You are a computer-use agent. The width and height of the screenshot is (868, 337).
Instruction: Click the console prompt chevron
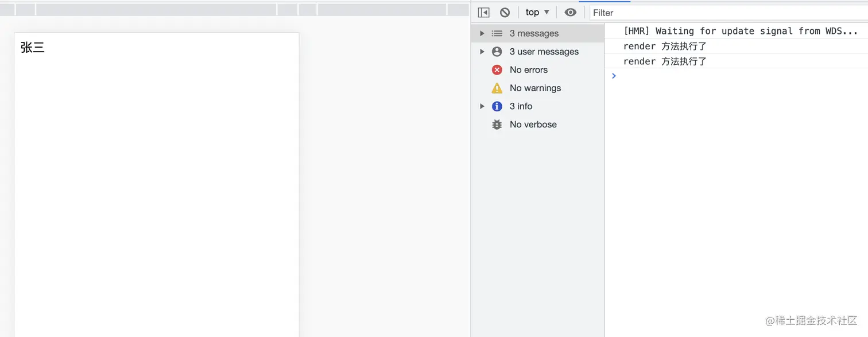614,76
